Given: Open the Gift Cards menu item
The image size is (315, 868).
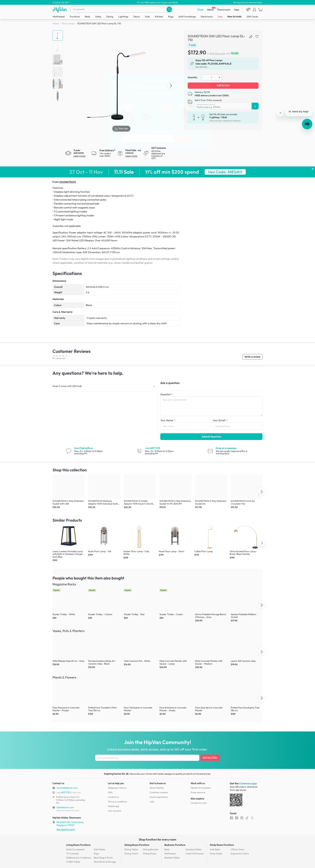Looking at the screenshot, I should click(252, 16).
